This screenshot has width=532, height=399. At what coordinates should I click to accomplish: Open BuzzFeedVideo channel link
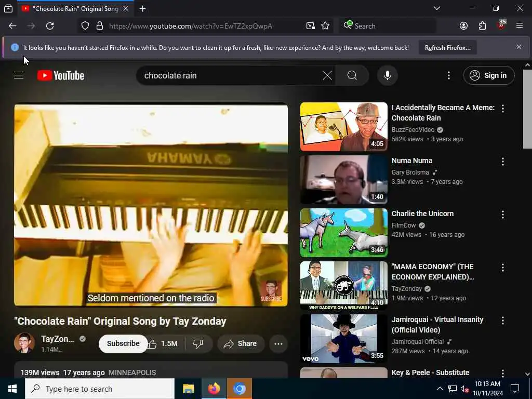click(x=413, y=129)
